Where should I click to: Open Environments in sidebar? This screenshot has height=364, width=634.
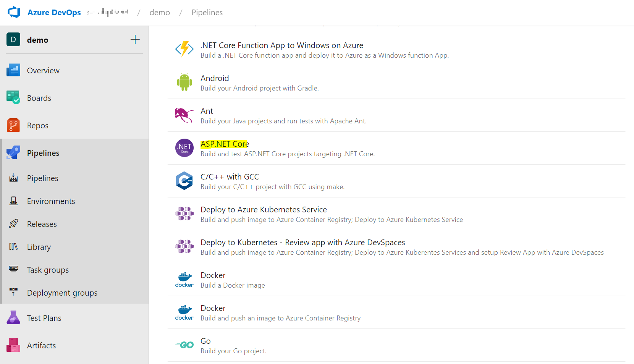point(51,201)
